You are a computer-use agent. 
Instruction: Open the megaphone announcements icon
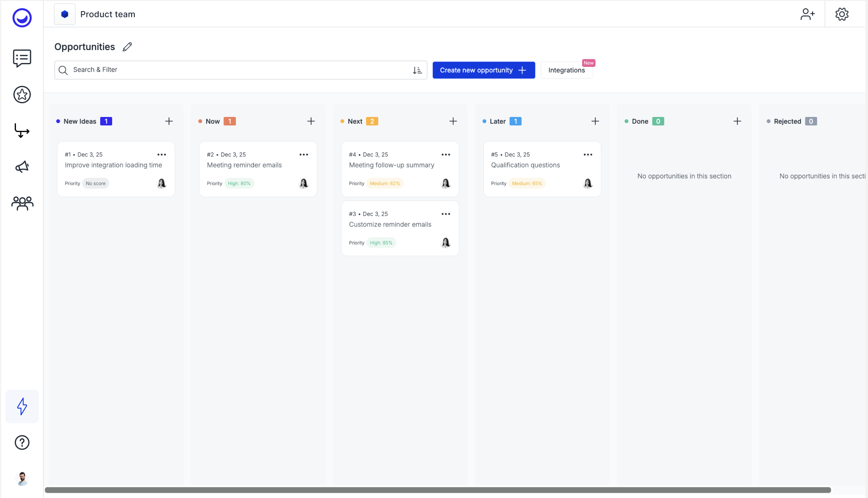pyautogui.click(x=22, y=167)
